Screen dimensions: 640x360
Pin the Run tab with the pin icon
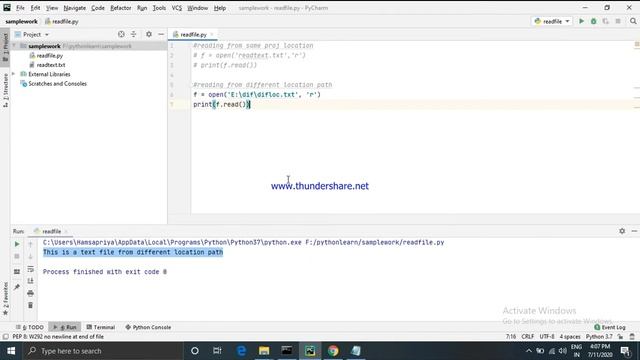[x=17, y=287]
